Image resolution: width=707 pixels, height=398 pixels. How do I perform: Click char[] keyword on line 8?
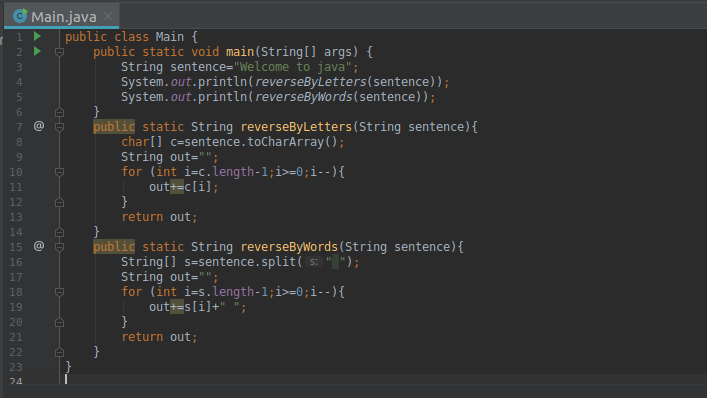click(142, 142)
